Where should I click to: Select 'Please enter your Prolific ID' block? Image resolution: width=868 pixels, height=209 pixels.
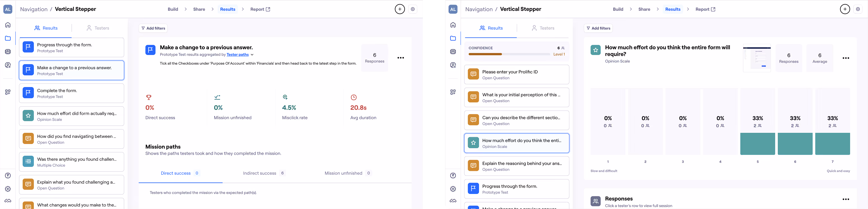coord(516,75)
